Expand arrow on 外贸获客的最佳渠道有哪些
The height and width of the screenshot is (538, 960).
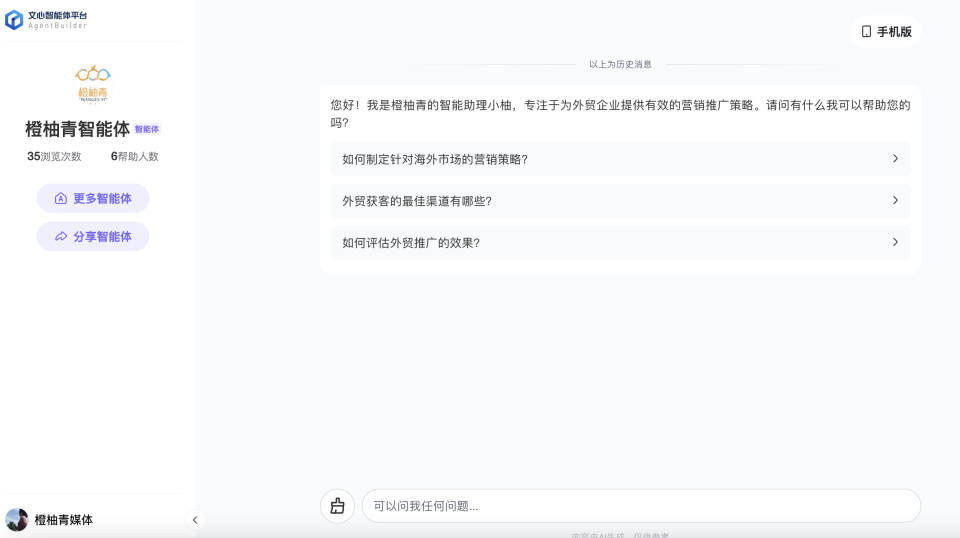[x=895, y=201]
